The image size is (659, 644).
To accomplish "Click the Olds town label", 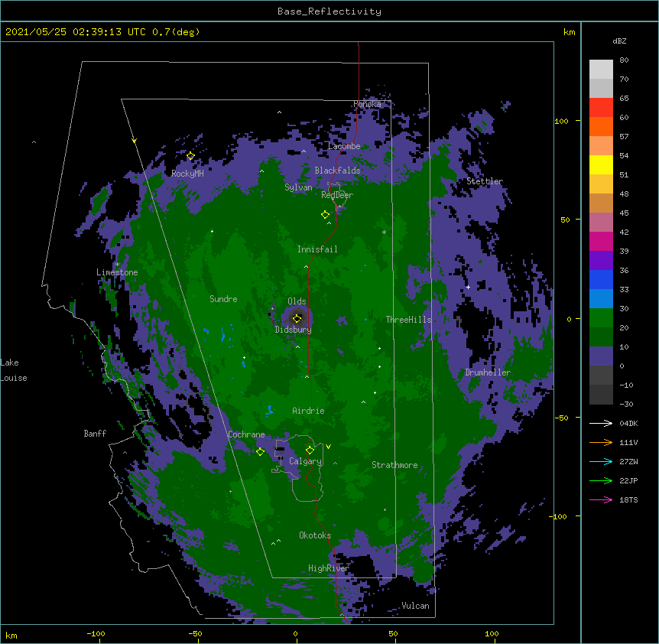I will pos(297,301).
